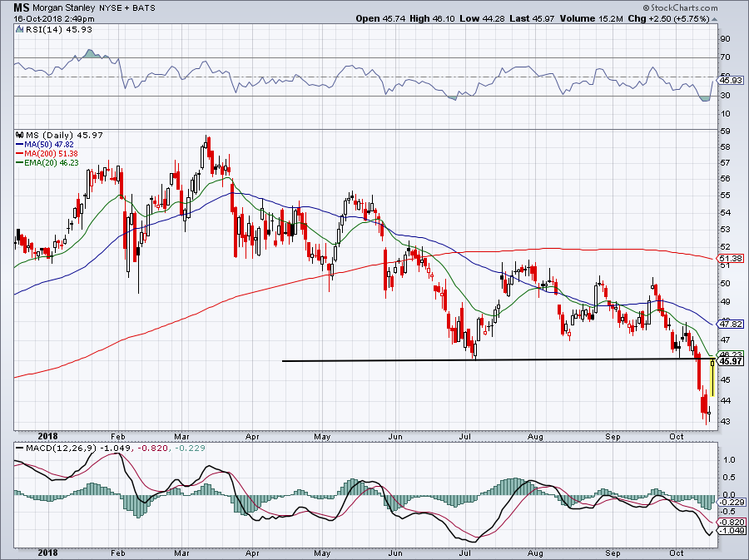749x560 pixels.
Task: Click the Morgan Stanley company name
Action: click(64, 8)
